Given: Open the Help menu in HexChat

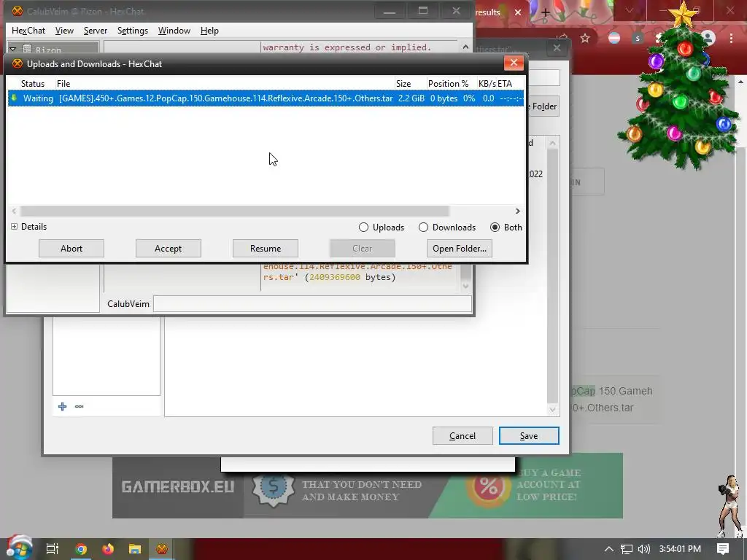Looking at the screenshot, I should click(x=209, y=31).
